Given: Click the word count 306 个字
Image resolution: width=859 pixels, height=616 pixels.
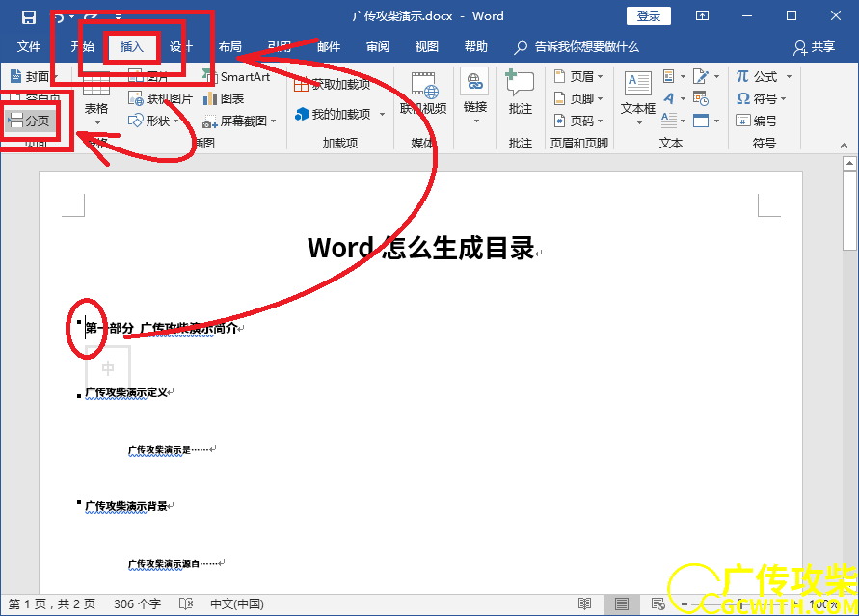Looking at the screenshot, I should tap(137, 604).
